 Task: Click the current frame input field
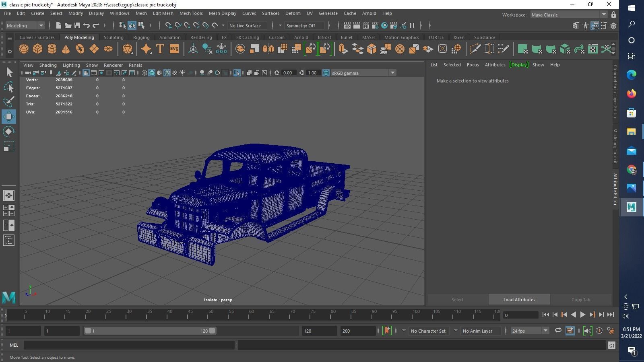click(521, 315)
